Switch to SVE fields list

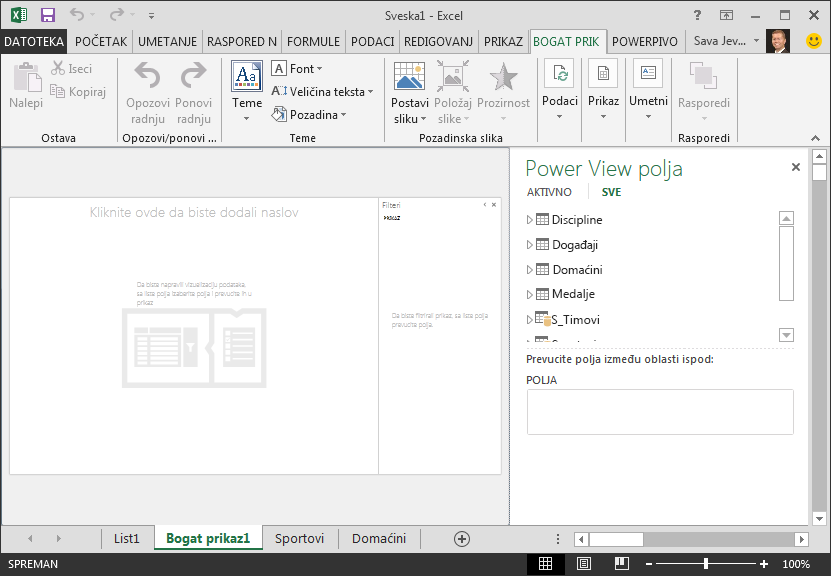(x=611, y=192)
